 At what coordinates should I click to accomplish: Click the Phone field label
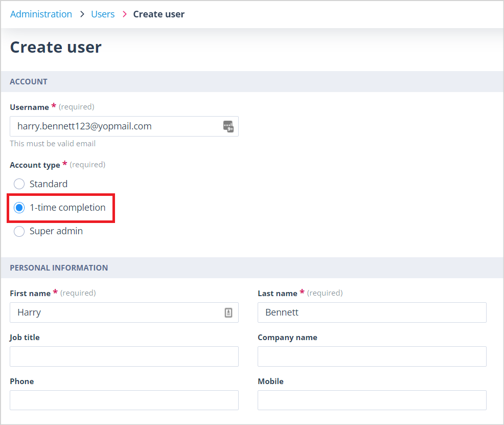click(x=22, y=382)
